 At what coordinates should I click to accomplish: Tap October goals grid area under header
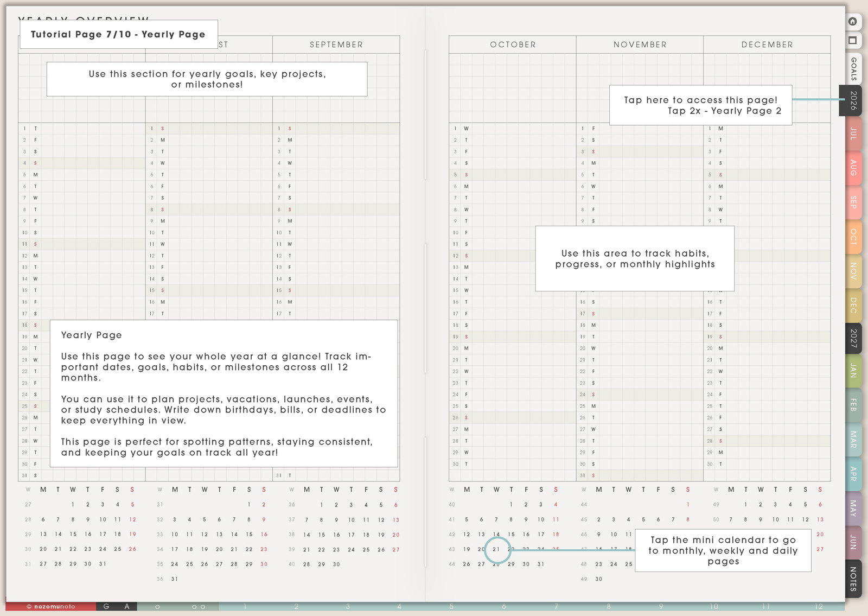click(513, 88)
